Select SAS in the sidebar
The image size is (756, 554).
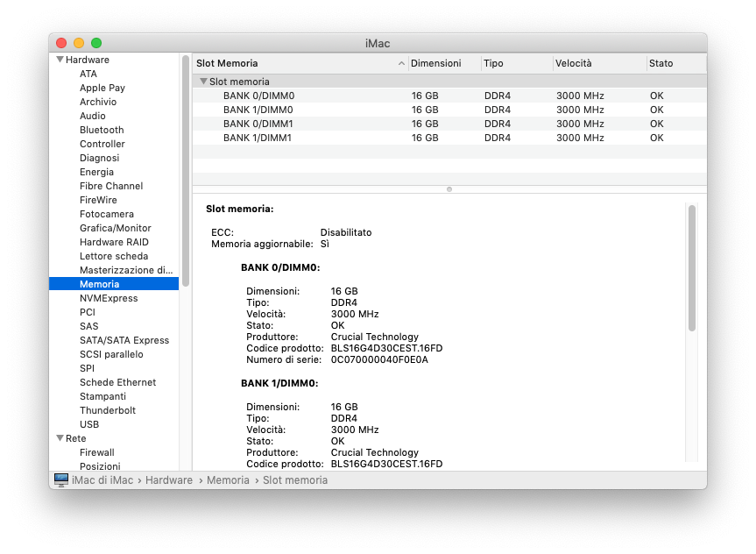coord(88,326)
